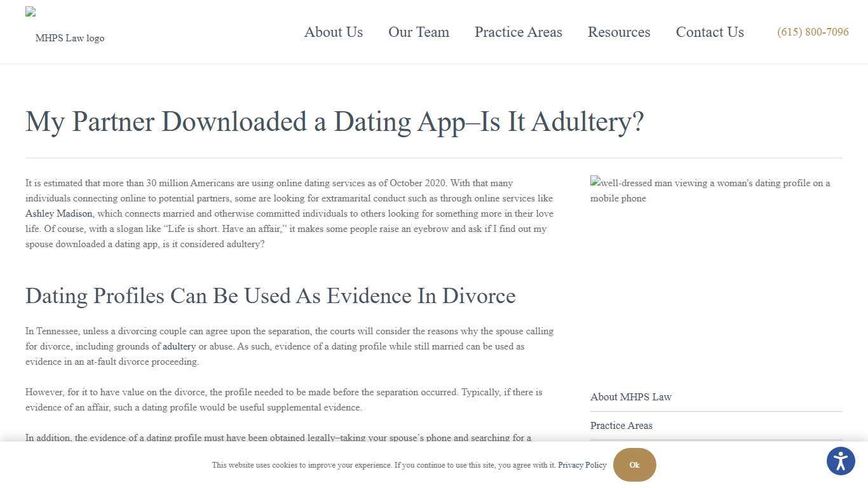Accept cookies with the Ok button
This screenshot has width=868, height=488.
tap(634, 464)
